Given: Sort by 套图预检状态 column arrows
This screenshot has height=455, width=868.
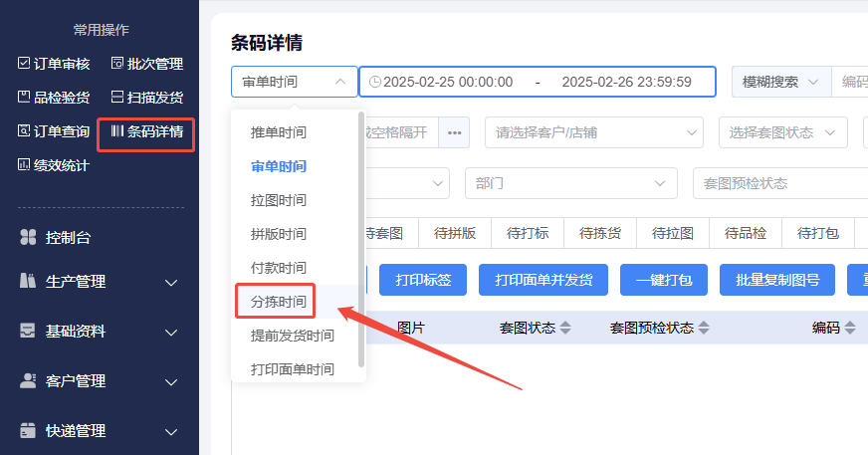Looking at the screenshot, I should 704,328.
